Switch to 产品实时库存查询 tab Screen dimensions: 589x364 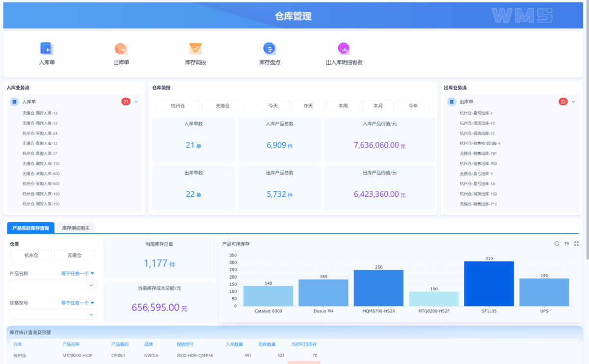pos(31,228)
